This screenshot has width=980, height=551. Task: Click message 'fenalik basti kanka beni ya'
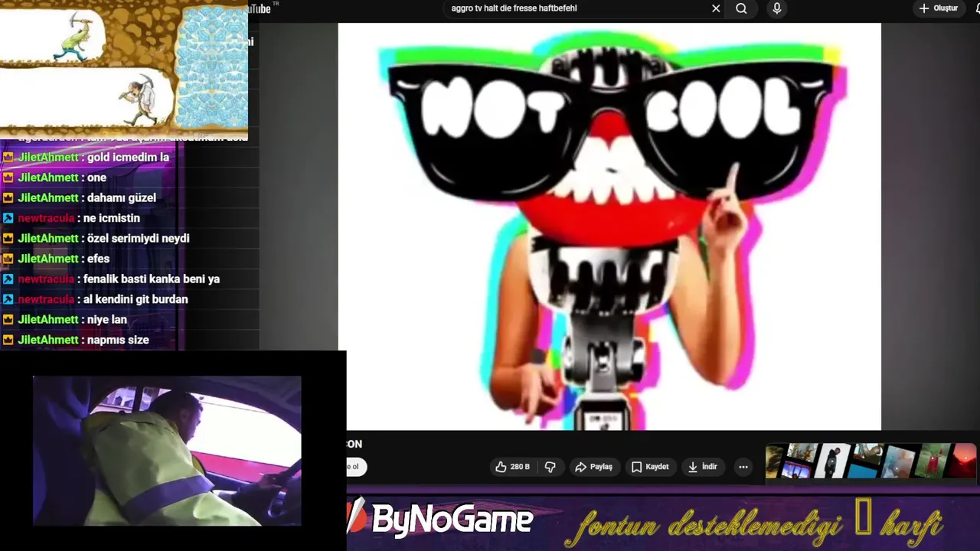152,279
